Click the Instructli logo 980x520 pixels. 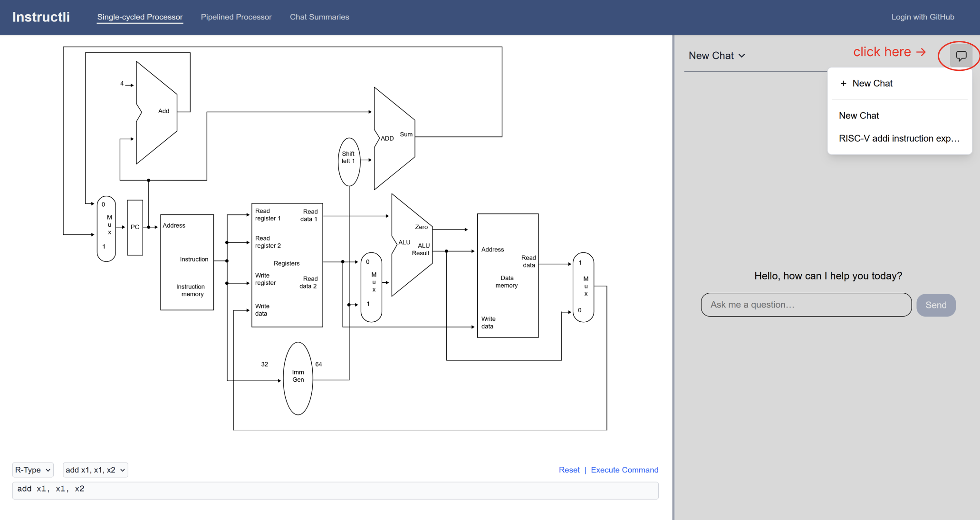[41, 17]
